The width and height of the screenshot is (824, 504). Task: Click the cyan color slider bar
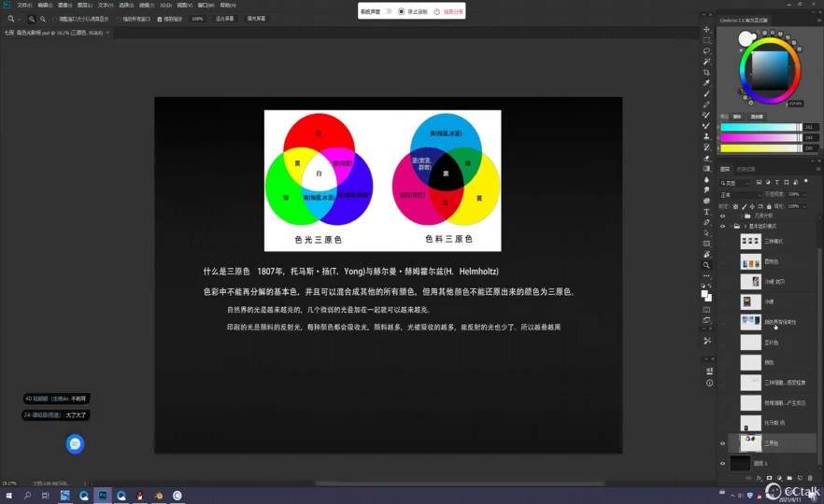tap(760, 127)
